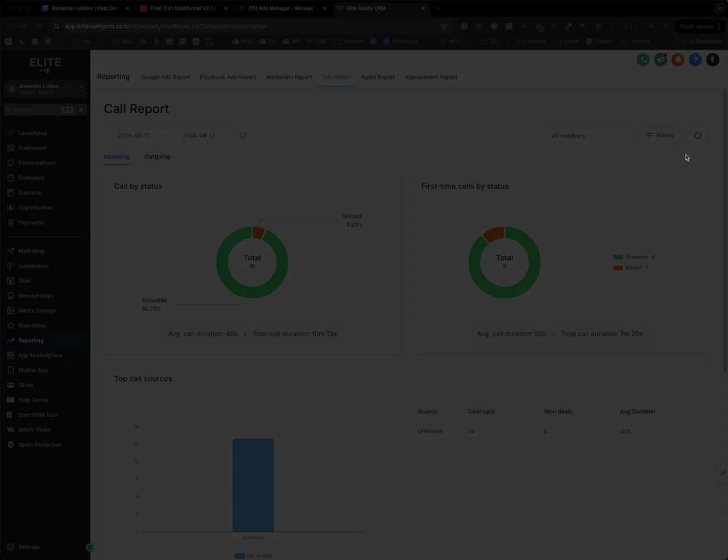Open the start date 2024-08-11 picker

(134, 135)
